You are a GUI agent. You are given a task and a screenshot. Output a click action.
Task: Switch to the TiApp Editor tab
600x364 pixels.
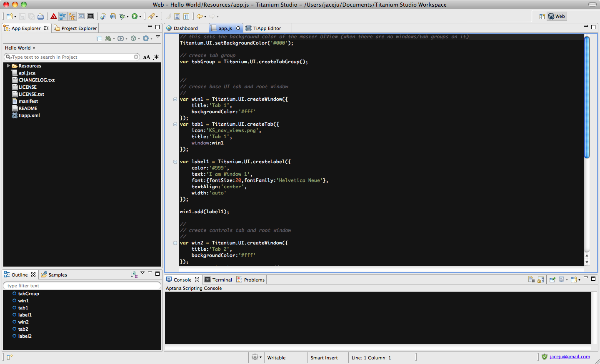coord(267,28)
